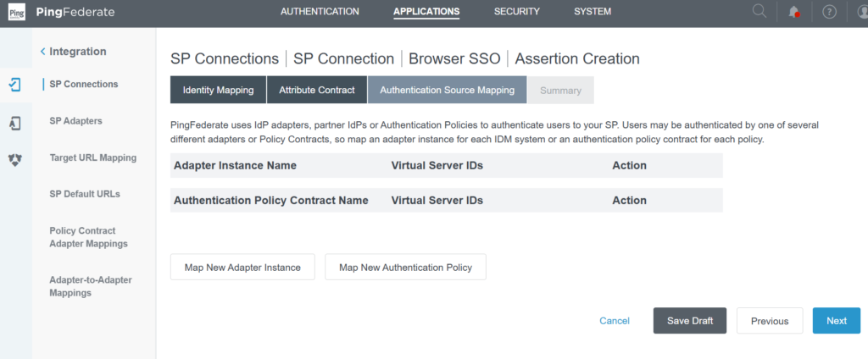Go back with the Previous button

pos(770,321)
